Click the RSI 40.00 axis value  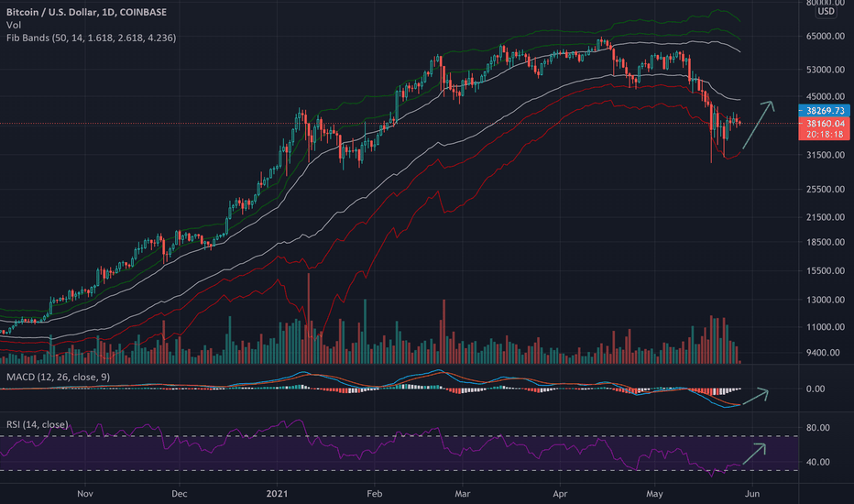click(x=818, y=462)
